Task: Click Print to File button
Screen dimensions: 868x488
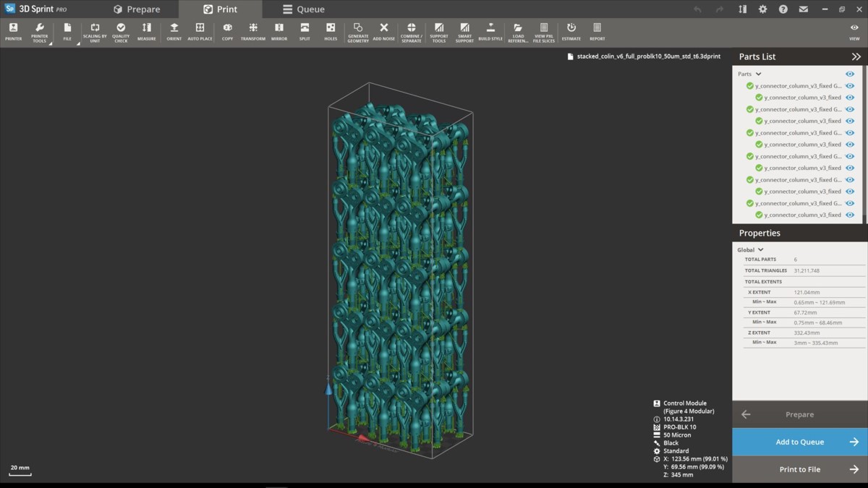Action: coord(800,469)
